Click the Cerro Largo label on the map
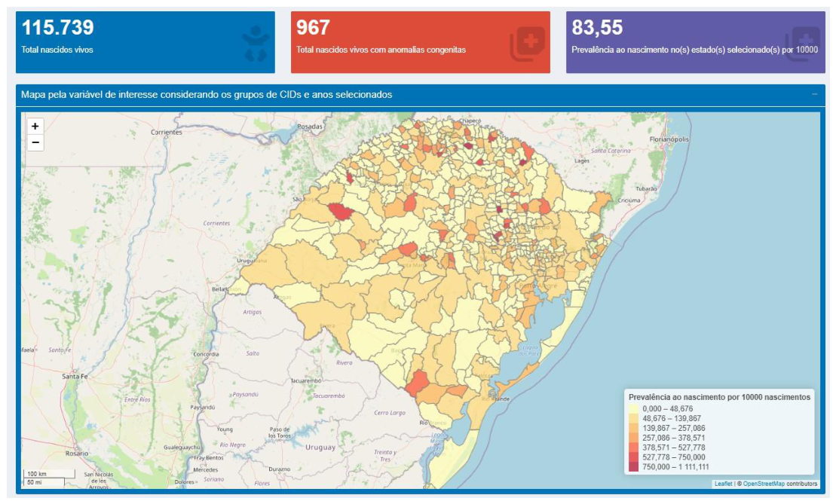836x504 pixels. [x=390, y=413]
